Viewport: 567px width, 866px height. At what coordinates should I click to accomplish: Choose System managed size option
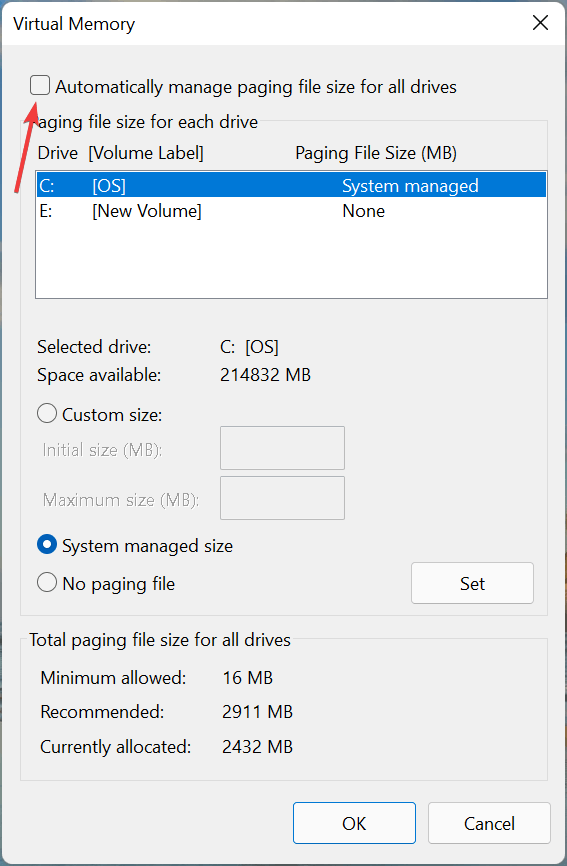[x=47, y=545]
